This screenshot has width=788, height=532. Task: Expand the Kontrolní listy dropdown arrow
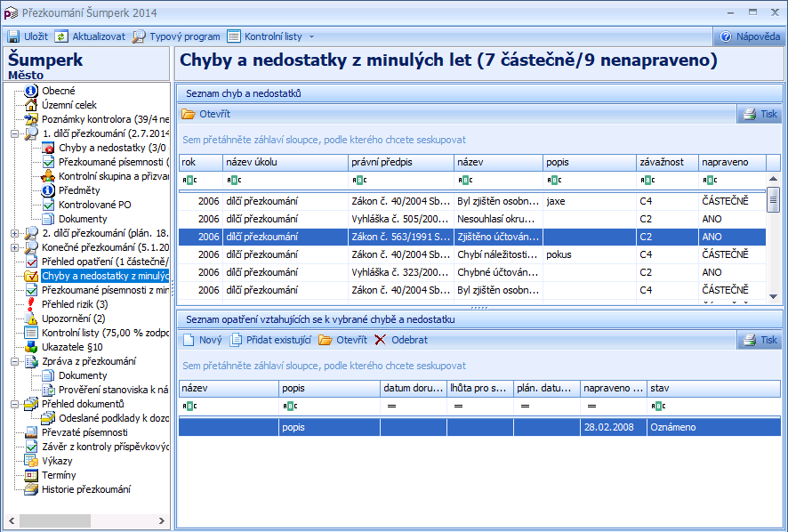pos(311,36)
